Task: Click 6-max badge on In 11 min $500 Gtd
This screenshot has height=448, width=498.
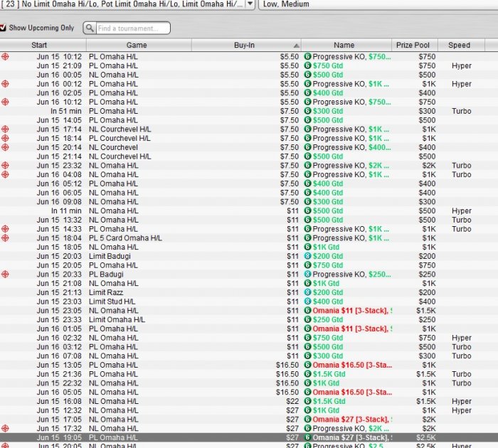Action: click(x=307, y=210)
